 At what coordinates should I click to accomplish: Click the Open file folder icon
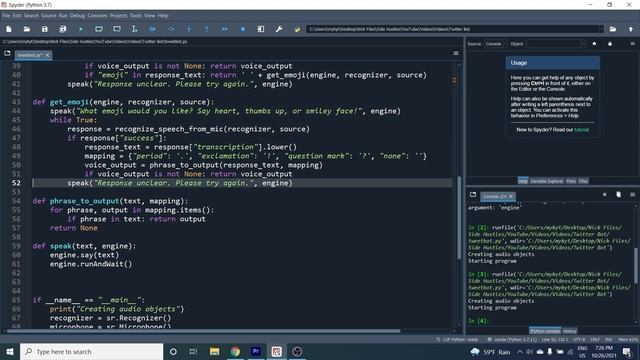point(27,29)
